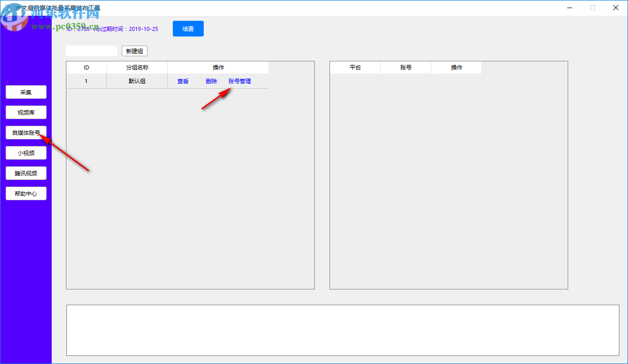Click 删除 for 默认组

pos(211,81)
